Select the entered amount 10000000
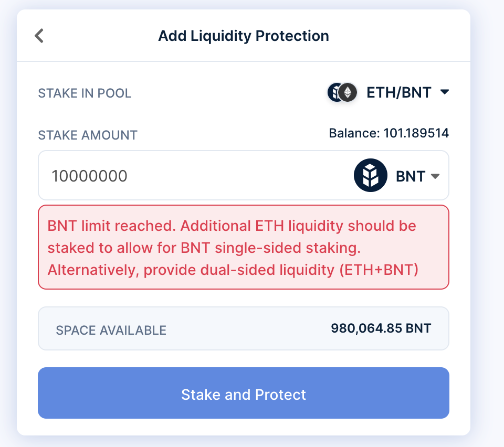Screen dimensions: 504x447 pyautogui.click(x=89, y=176)
